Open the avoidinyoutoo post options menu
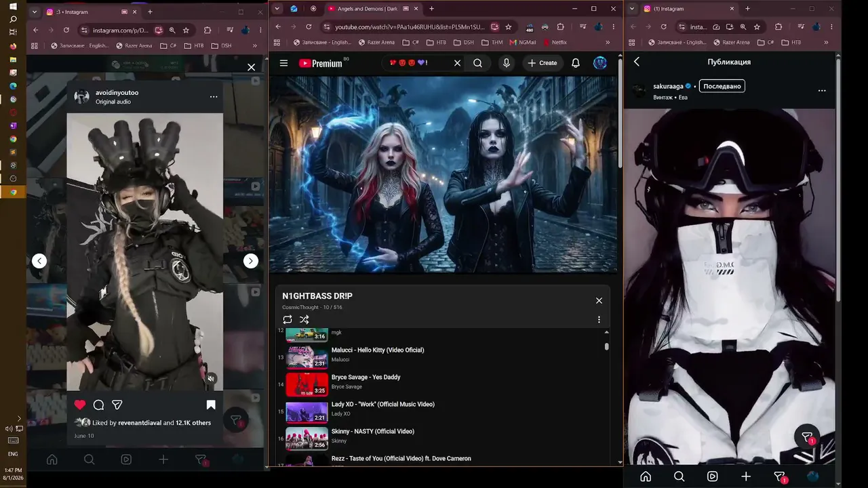Screen dimensions: 868x488 pyautogui.click(x=214, y=97)
